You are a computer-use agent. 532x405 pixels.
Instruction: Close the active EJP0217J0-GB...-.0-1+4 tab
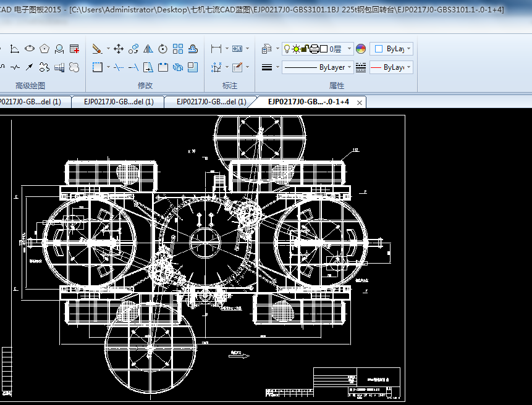click(360, 102)
